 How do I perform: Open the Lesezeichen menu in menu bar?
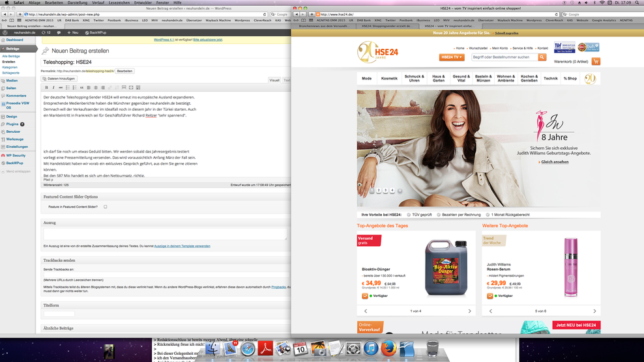pos(119,3)
